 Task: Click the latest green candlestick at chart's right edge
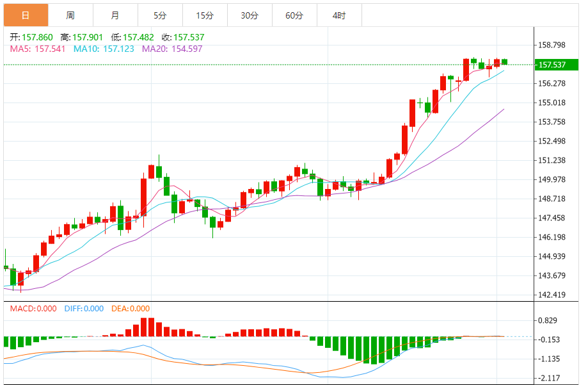(504, 62)
